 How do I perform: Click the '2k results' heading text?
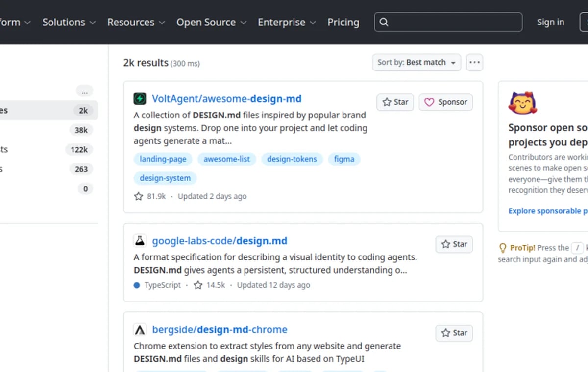tap(146, 63)
